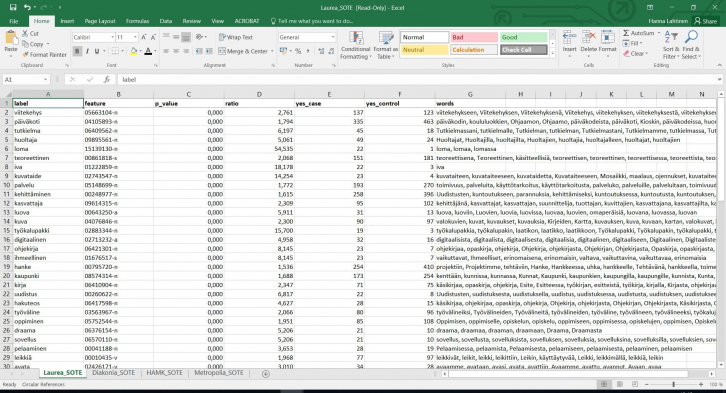This screenshot has width=726, height=393.
Task: Add a new sheet with plus icon
Action: point(266,374)
